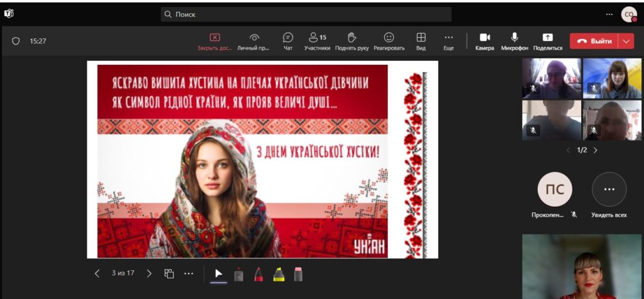Open the View layout options

(x=421, y=41)
